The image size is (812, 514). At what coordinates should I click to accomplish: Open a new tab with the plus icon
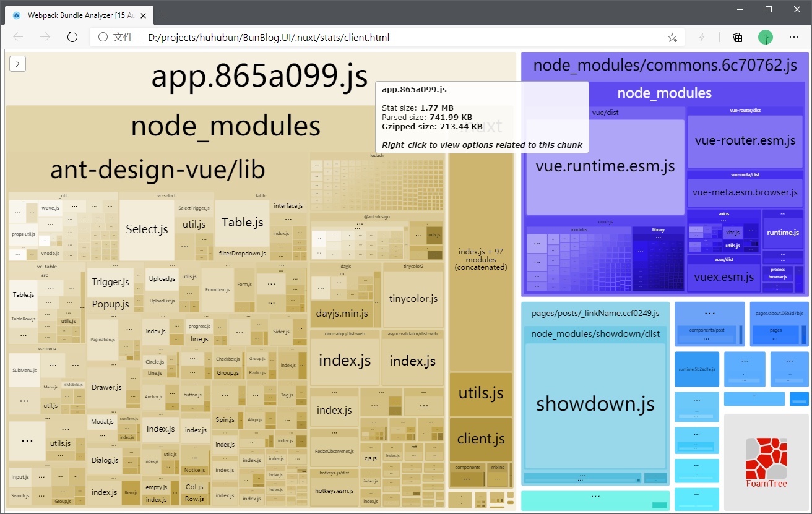coord(163,15)
